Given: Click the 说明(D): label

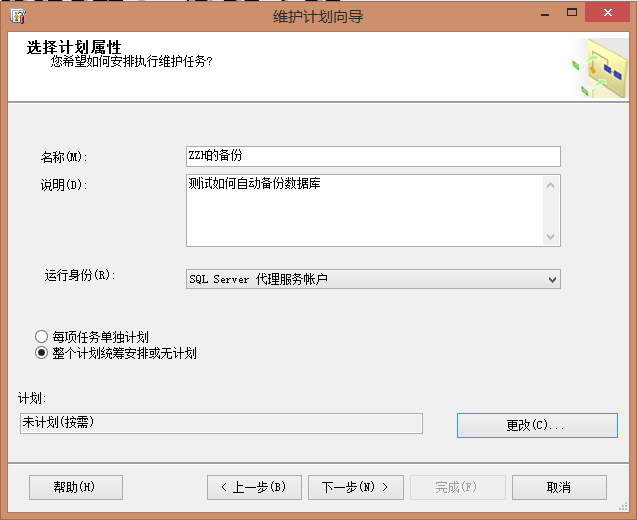Looking at the screenshot, I should click(x=64, y=185).
